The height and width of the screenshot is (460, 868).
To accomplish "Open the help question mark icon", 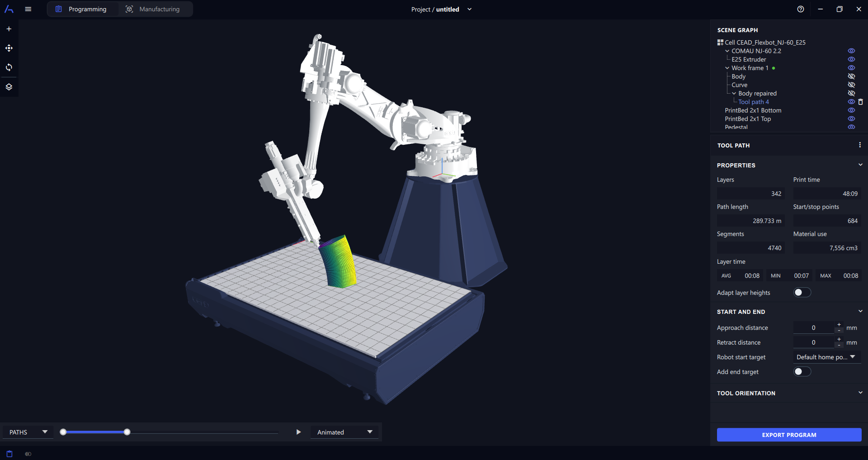I will [801, 9].
